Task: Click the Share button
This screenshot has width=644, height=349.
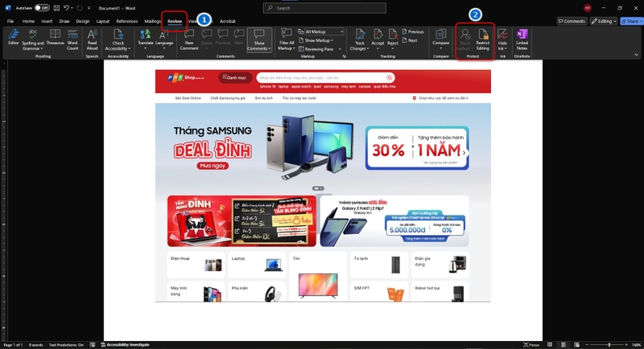Action: [630, 21]
